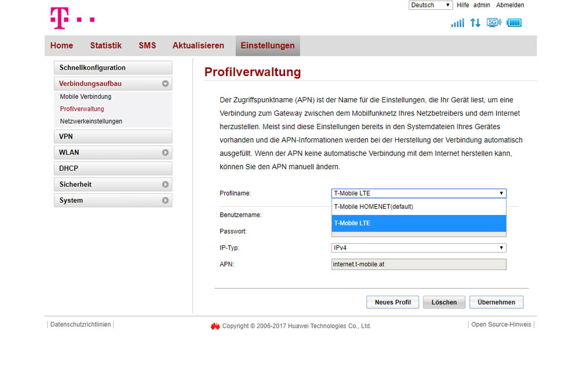Check the signal strength bars icon
This screenshot has height=392, width=562.
click(457, 23)
